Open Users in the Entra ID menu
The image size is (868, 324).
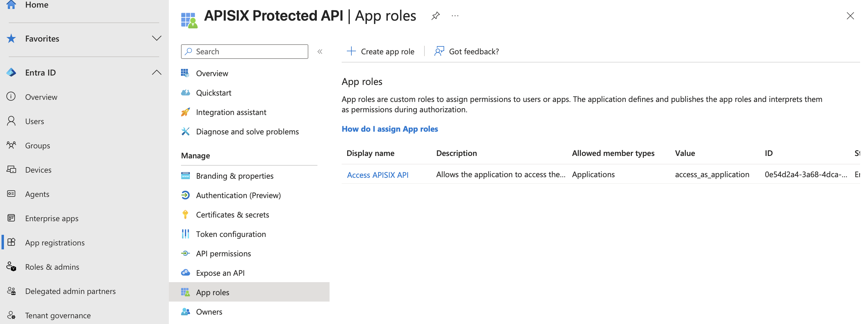34,121
